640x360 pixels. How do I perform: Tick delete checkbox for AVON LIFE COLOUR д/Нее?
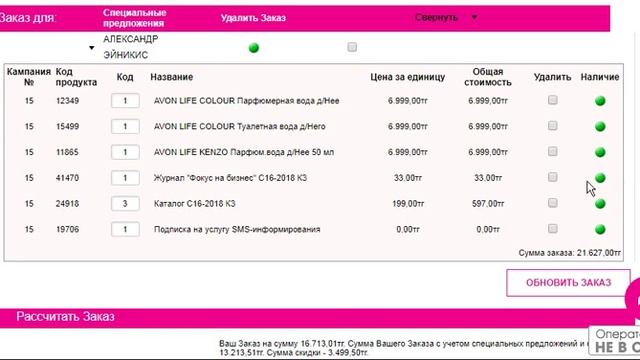tap(553, 100)
